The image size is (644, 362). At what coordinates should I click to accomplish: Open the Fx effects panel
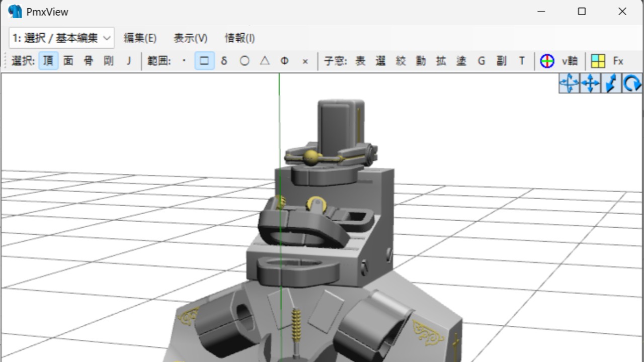(x=618, y=61)
